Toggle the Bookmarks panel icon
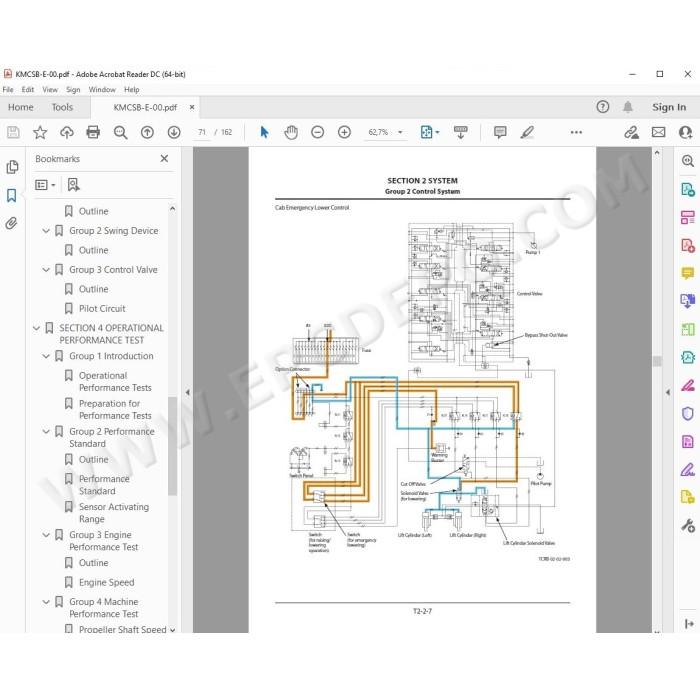The image size is (700, 700). pyautogui.click(x=12, y=195)
